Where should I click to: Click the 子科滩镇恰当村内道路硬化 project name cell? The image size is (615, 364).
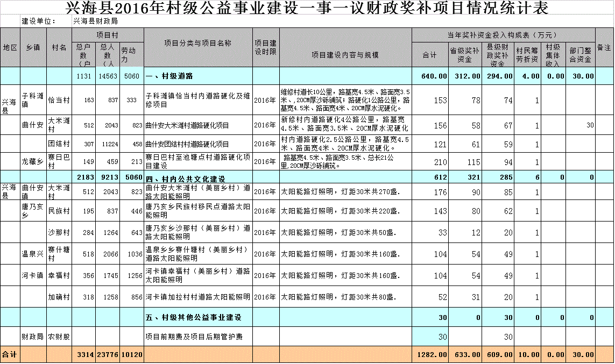[198, 100]
